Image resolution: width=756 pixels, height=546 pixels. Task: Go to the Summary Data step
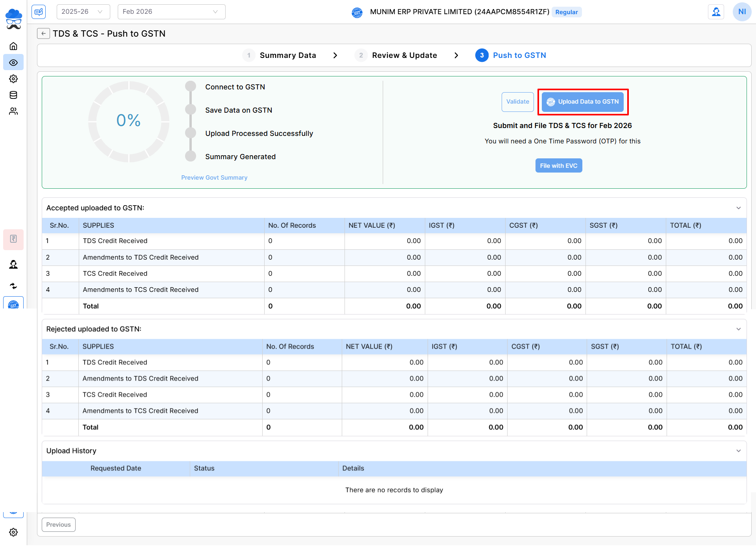(x=287, y=56)
